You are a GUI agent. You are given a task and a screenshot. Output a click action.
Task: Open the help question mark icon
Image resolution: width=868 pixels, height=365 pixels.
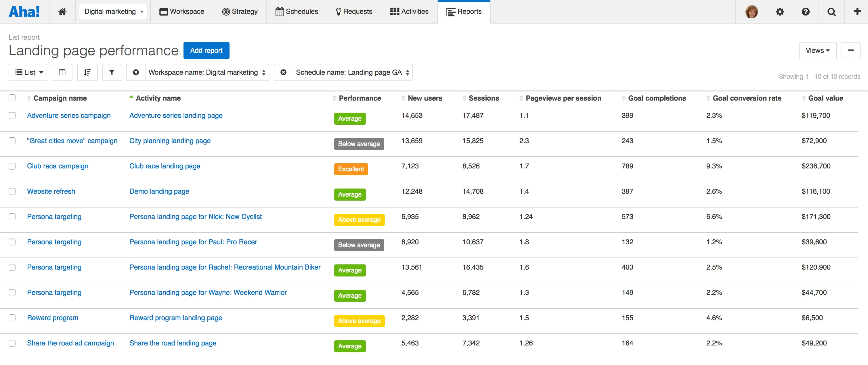[x=805, y=12]
